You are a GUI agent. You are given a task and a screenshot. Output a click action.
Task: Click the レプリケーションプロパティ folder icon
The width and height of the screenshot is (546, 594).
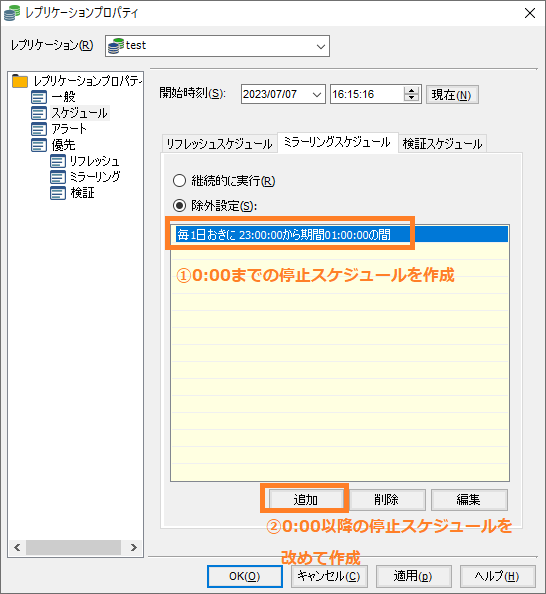[x=20, y=81]
